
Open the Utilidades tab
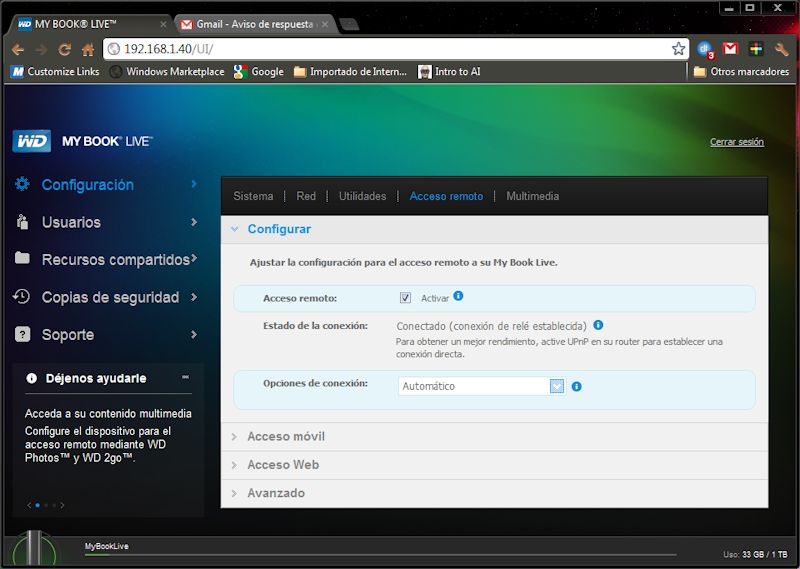(x=362, y=196)
